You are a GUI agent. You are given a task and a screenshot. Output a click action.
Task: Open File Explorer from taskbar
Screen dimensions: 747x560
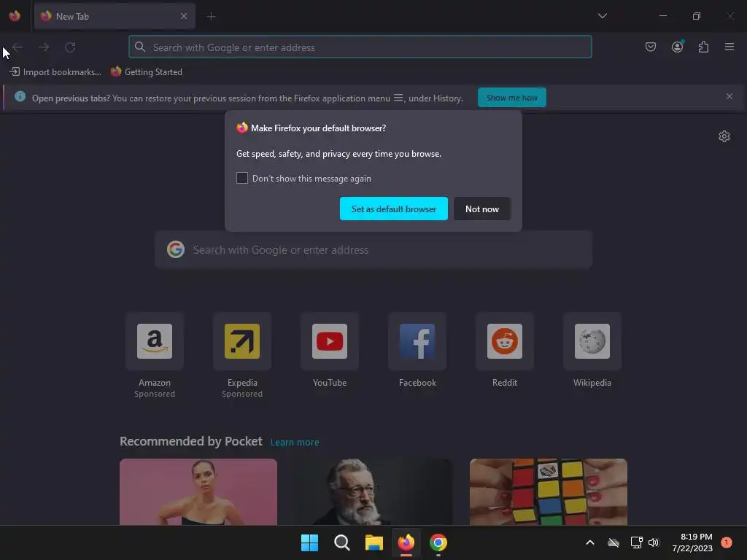click(374, 542)
